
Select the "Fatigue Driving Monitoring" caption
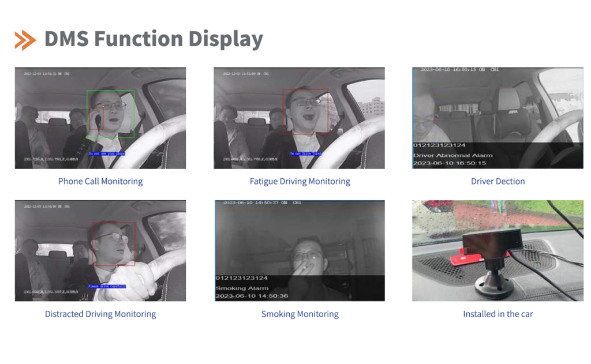pyautogui.click(x=300, y=181)
